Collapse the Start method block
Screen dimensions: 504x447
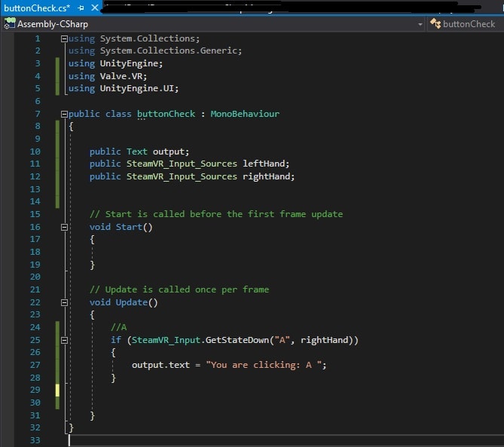tap(64, 227)
